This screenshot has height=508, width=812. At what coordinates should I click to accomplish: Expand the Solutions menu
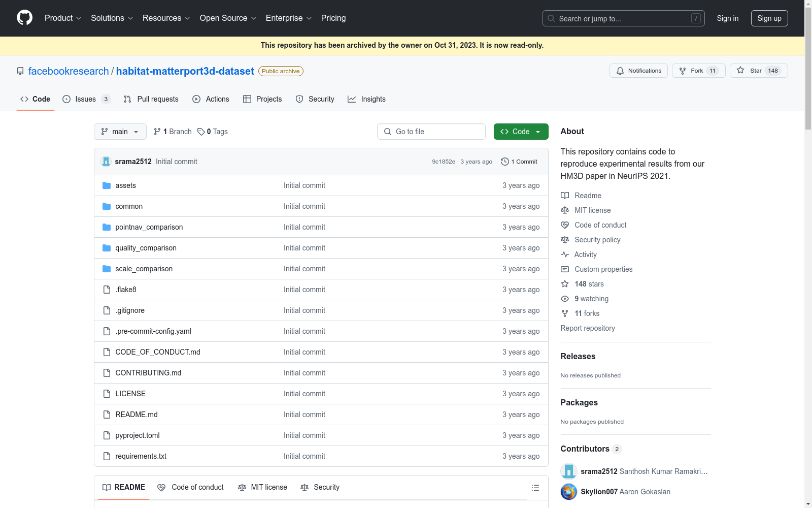point(112,18)
